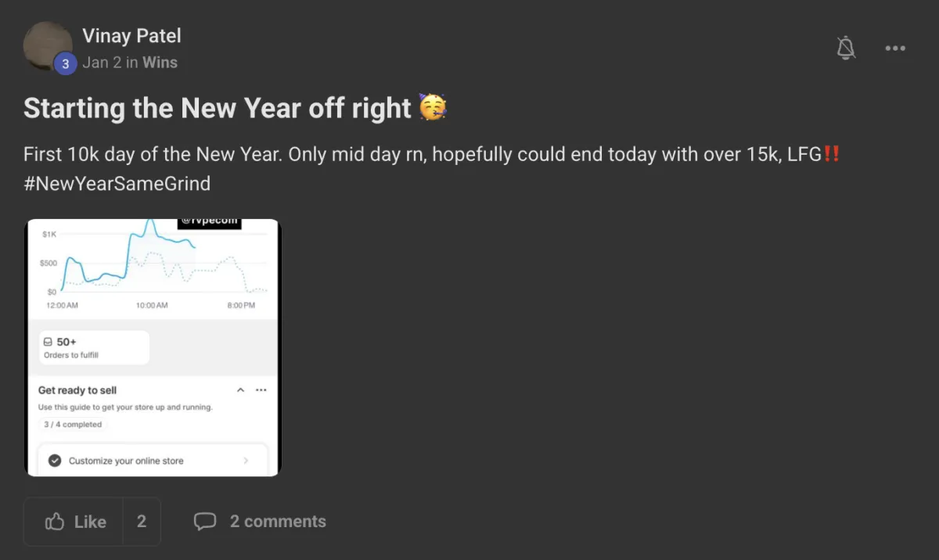Viewport: 939px width, 560px height.
Task: Collapse the Get ready to sell chevron
Action: point(240,389)
